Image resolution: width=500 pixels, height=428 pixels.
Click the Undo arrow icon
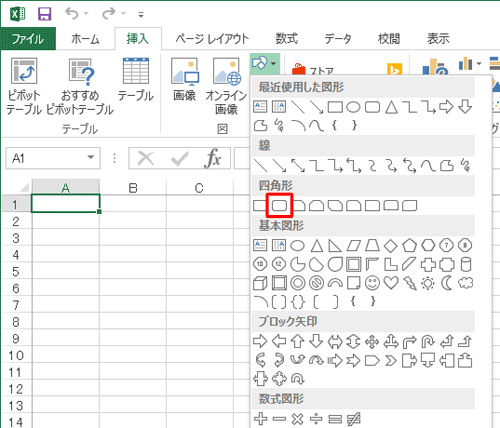coord(72,14)
